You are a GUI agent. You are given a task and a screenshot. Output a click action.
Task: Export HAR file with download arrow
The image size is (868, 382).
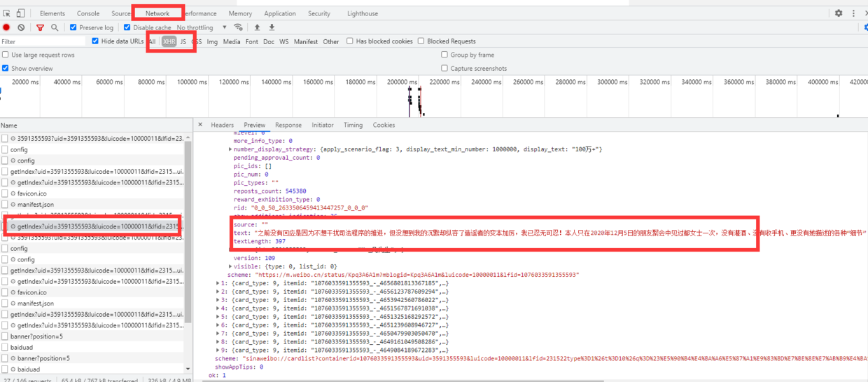click(272, 27)
